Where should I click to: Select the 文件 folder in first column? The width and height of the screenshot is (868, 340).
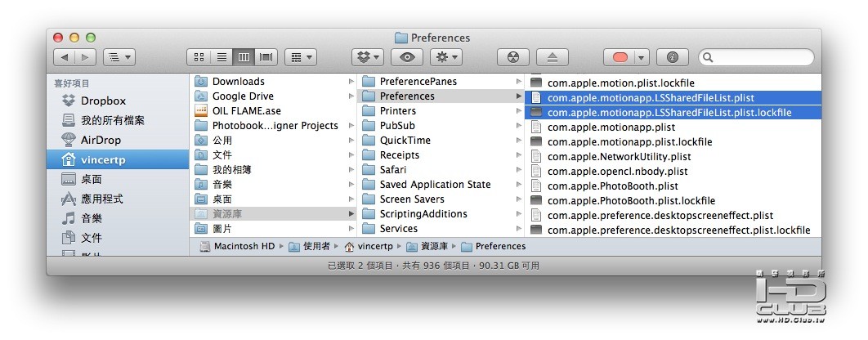(274, 155)
